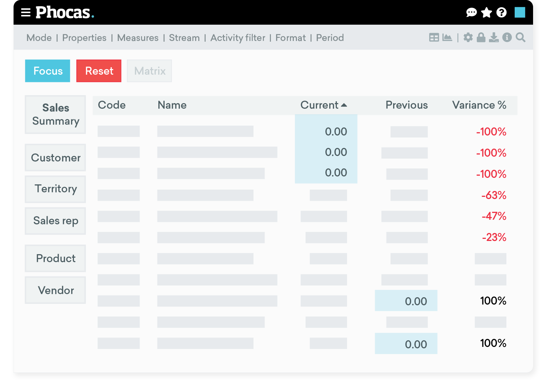Open help via question mark icon
The image size is (548, 392).
501,13
